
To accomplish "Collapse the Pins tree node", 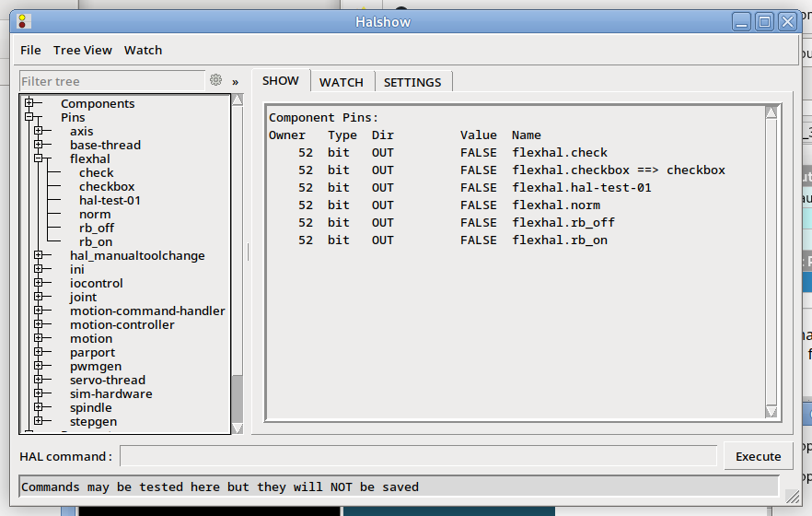I will point(29,117).
